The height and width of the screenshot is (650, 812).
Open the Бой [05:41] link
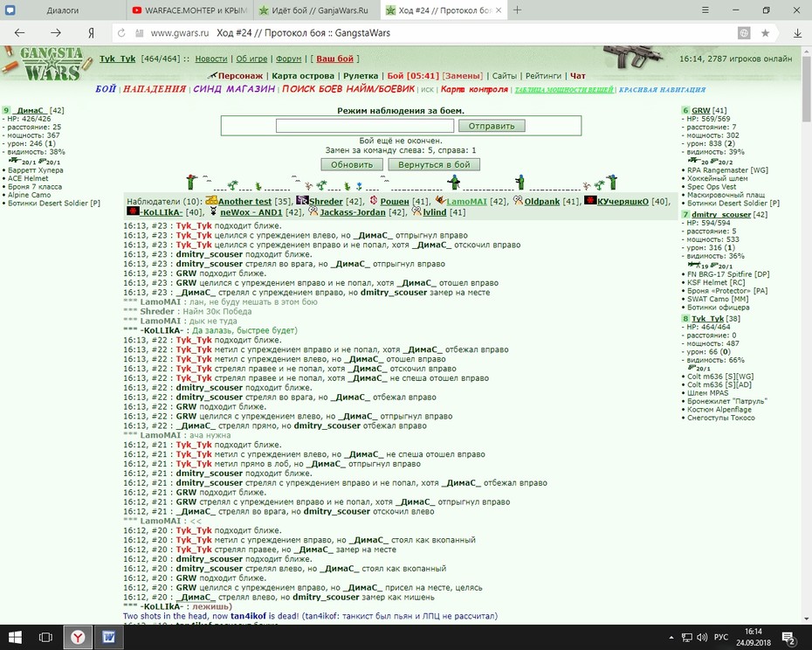tap(413, 76)
